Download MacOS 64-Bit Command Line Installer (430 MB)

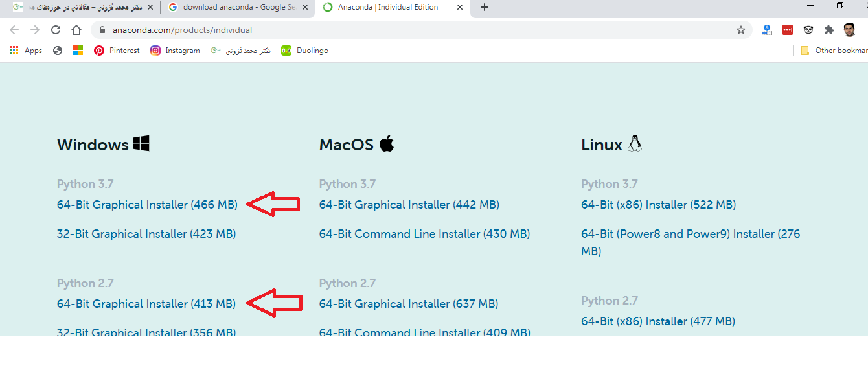pyautogui.click(x=424, y=234)
